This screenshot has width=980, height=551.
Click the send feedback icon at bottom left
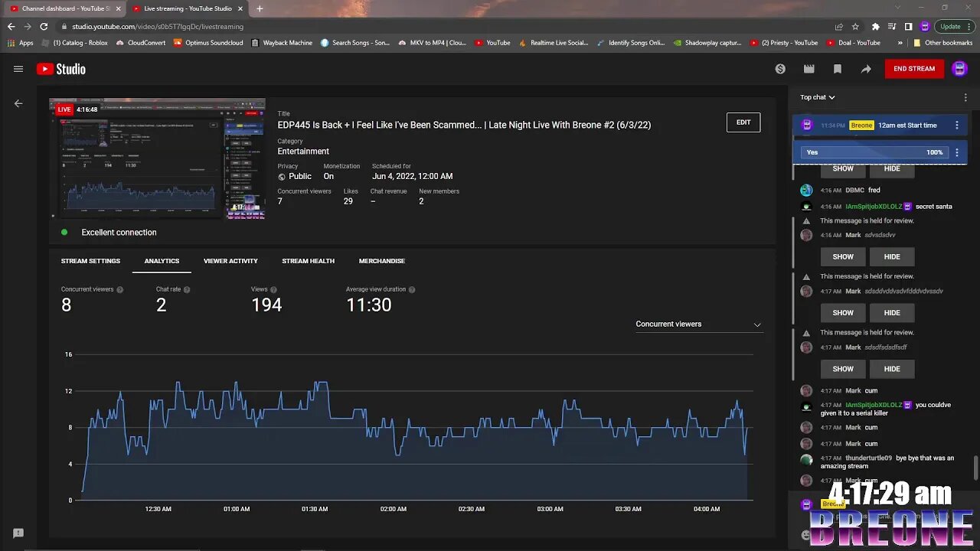[x=18, y=533]
